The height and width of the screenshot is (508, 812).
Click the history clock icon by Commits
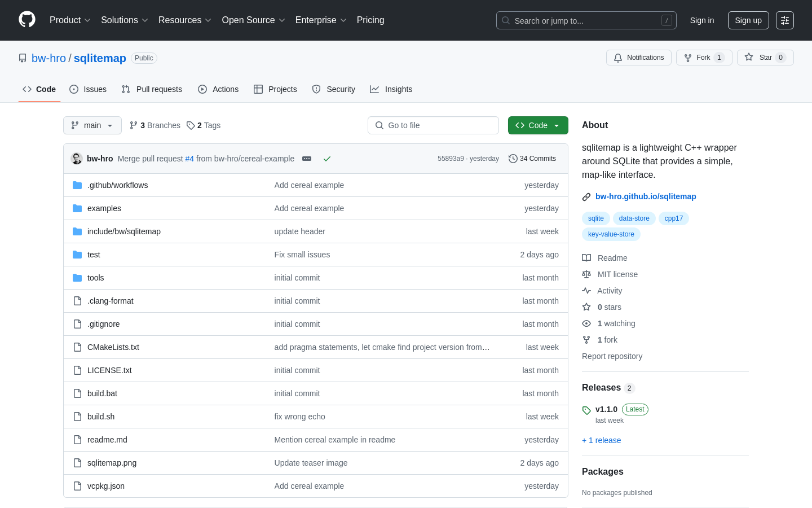(513, 159)
